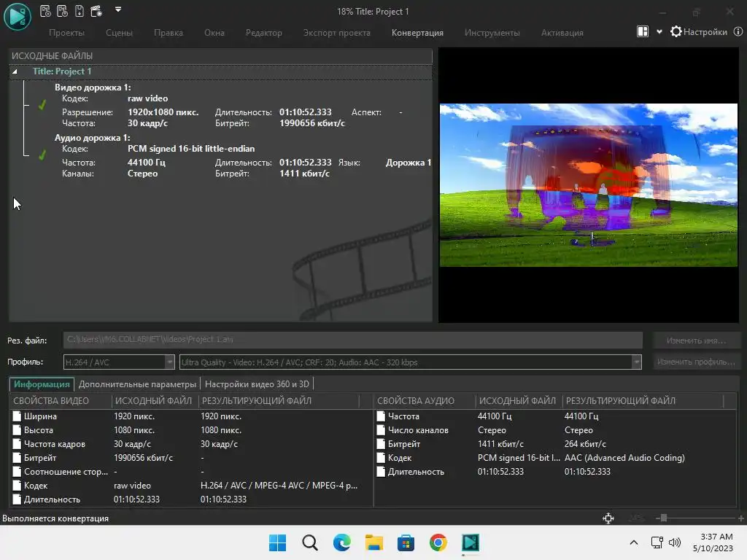Open the Ultra Quality preset dropdown

(x=636, y=362)
